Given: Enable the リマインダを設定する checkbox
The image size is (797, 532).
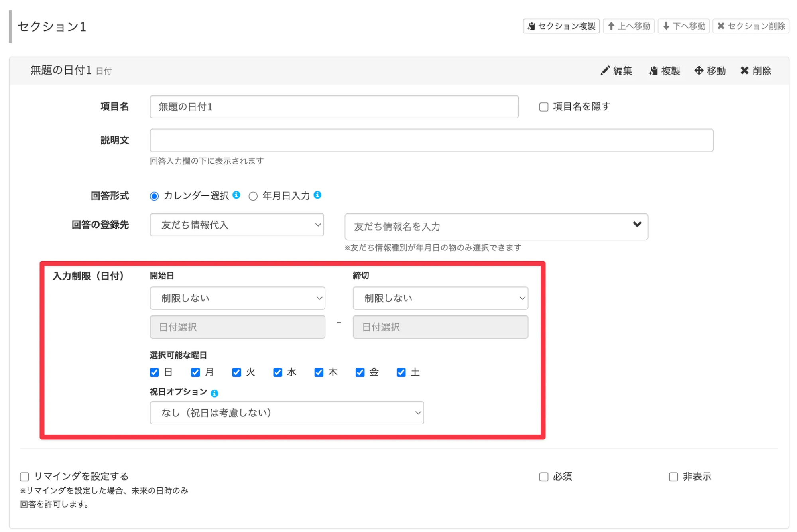Looking at the screenshot, I should point(24,476).
